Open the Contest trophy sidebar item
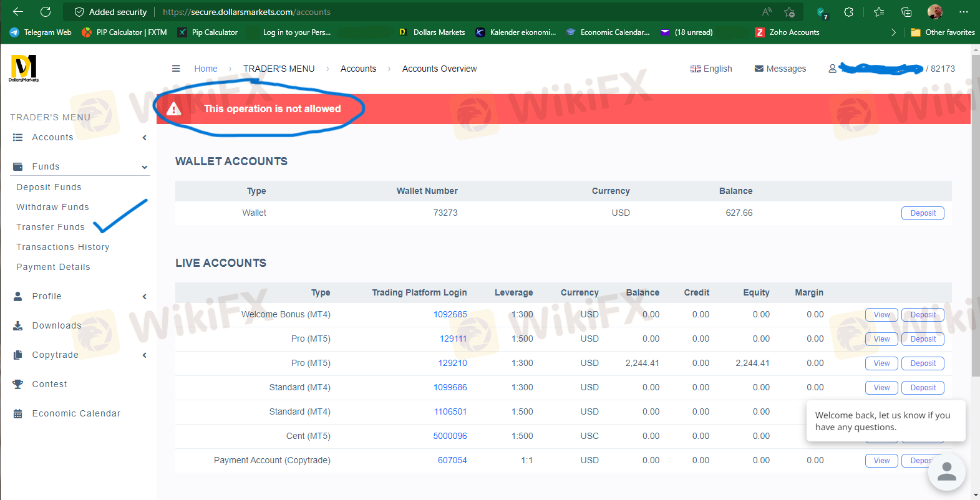980x500 pixels. coord(49,384)
